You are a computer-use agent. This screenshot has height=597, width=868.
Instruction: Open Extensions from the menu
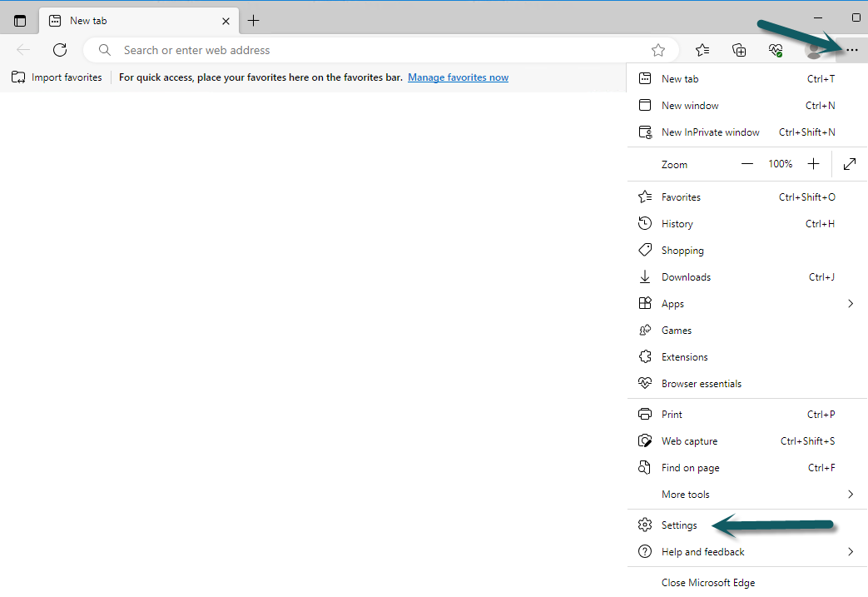(747, 356)
